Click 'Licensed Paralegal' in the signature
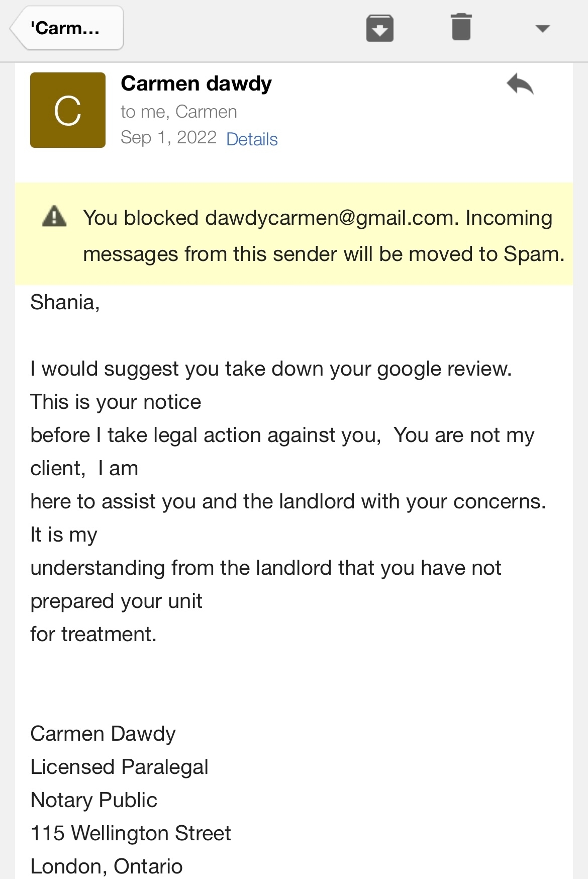Viewport: 588px width, 879px height. tap(119, 767)
